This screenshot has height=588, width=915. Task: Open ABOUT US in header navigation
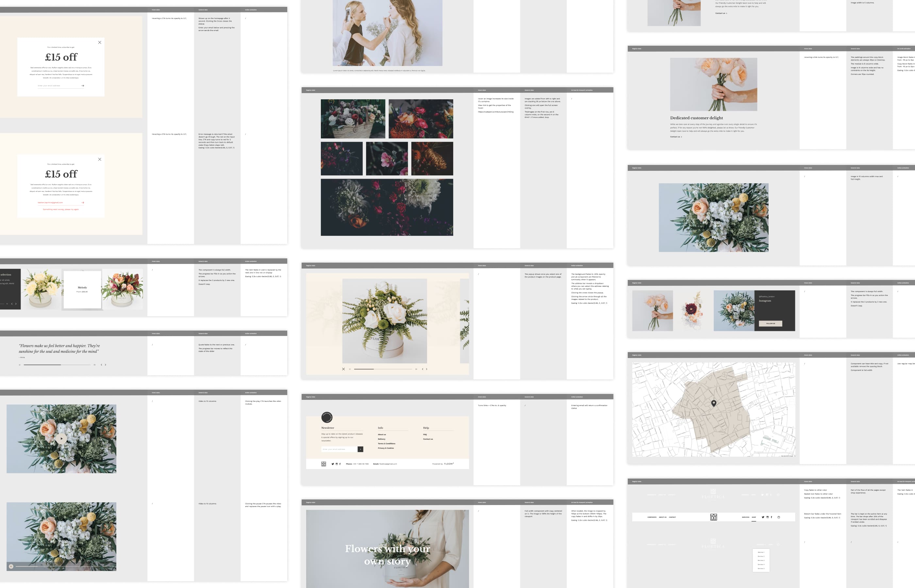pos(663,517)
